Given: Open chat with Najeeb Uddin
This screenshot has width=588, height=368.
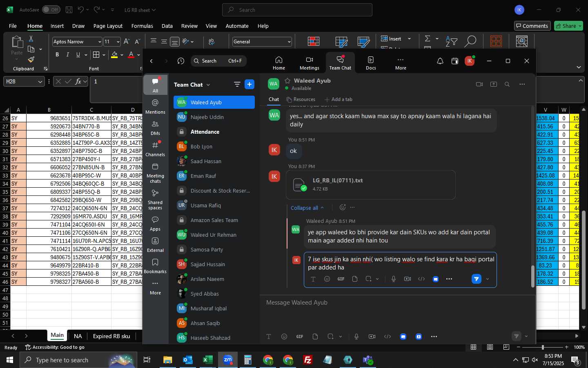Looking at the screenshot, I should 214,117.
